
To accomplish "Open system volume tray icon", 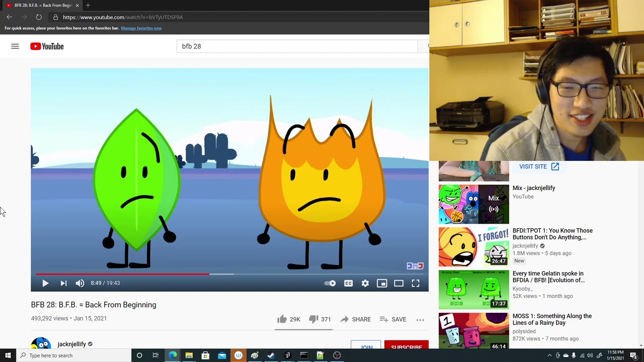I will click(x=590, y=355).
